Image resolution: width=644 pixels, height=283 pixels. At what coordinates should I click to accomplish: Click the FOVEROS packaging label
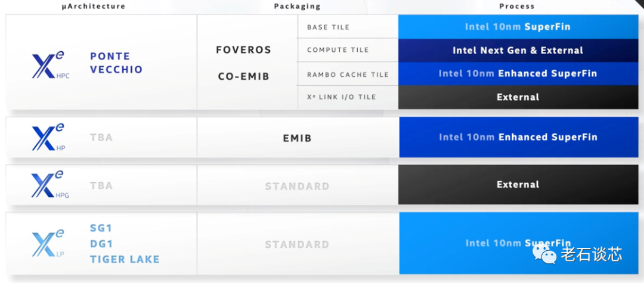(243, 50)
